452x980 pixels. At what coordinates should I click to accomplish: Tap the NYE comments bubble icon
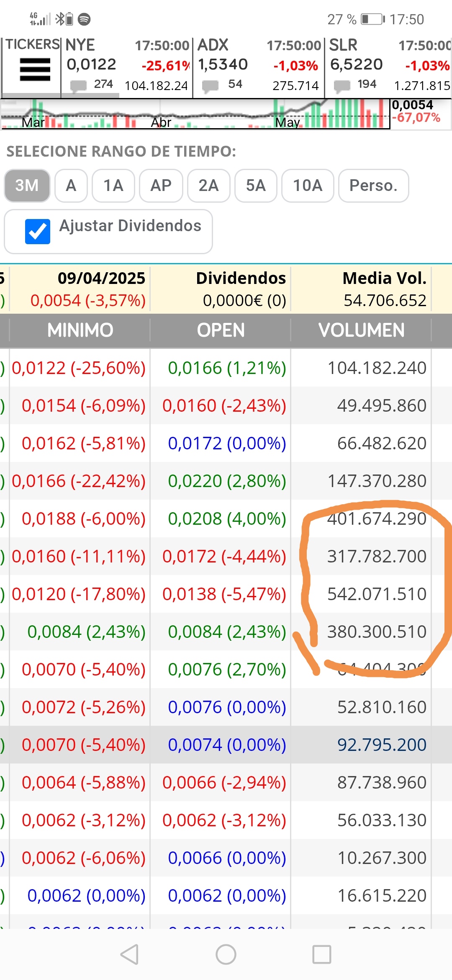pyautogui.click(x=78, y=86)
